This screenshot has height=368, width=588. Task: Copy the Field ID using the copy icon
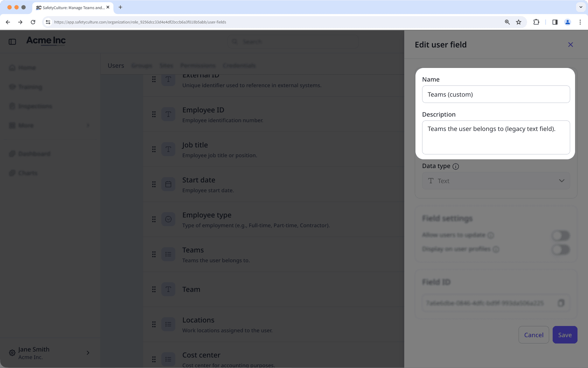point(561,303)
